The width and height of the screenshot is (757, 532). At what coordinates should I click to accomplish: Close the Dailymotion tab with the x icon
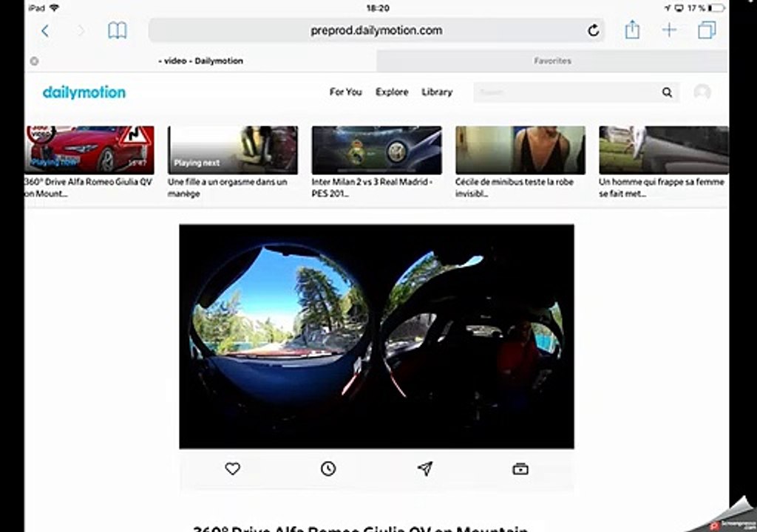tap(34, 61)
